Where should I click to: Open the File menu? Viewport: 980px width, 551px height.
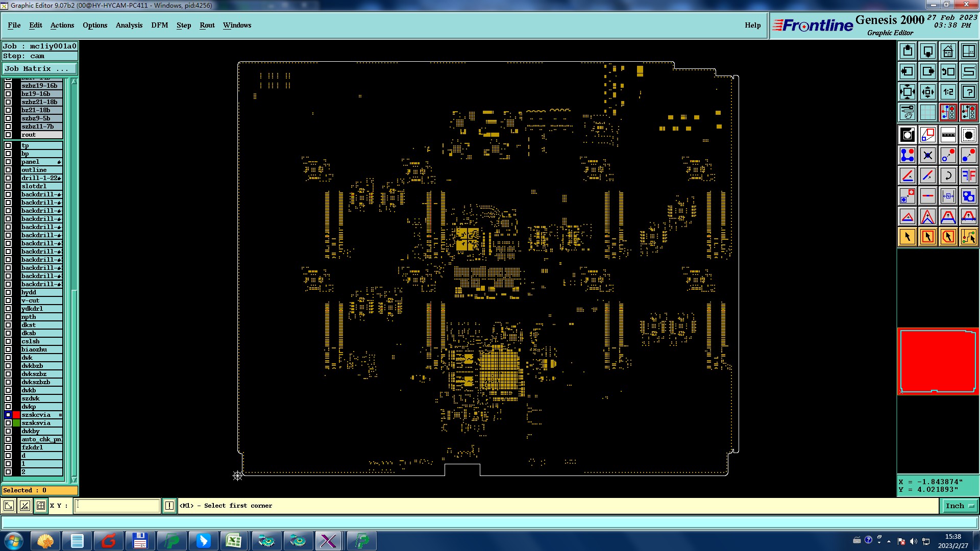click(x=14, y=25)
